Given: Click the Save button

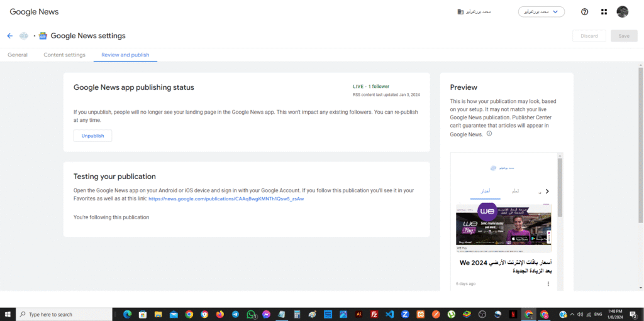Looking at the screenshot, I should (x=624, y=36).
